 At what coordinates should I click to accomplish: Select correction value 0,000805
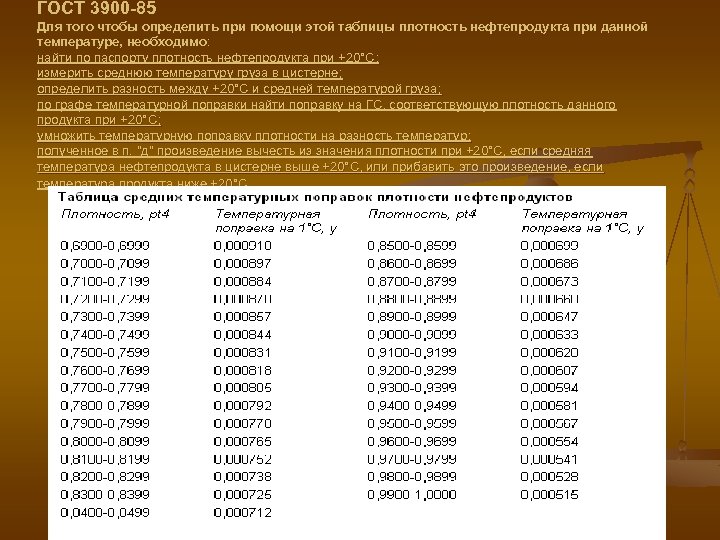(x=242, y=388)
